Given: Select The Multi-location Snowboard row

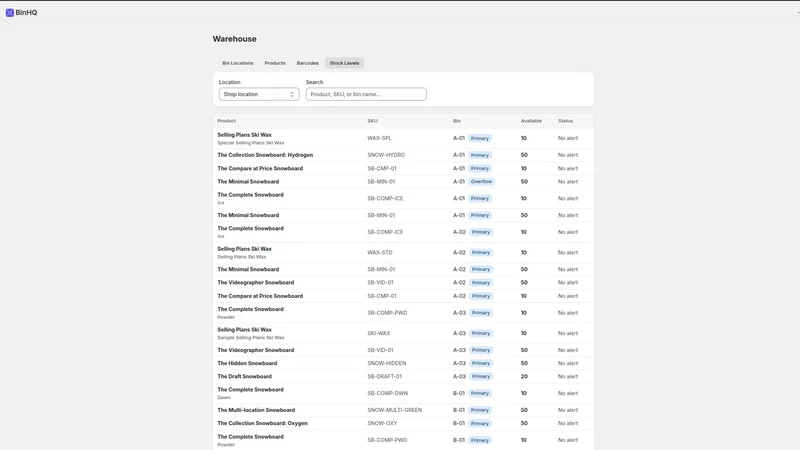Looking at the screenshot, I should click(x=403, y=410).
